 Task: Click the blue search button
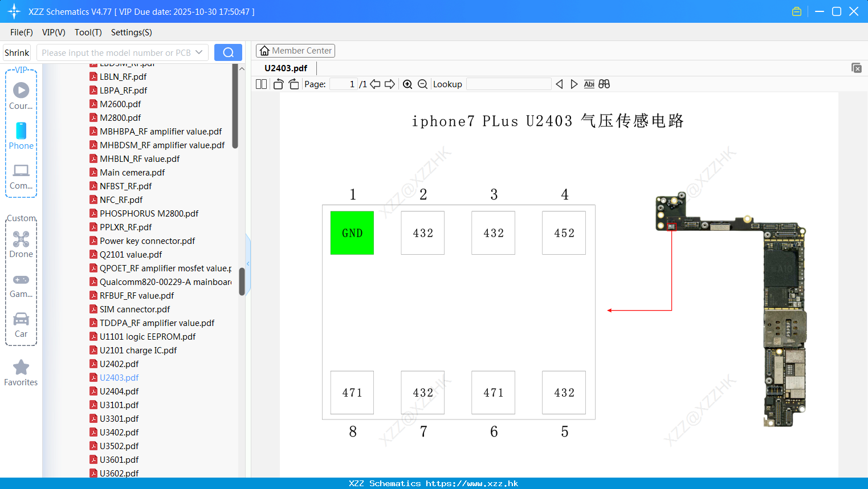tap(228, 52)
